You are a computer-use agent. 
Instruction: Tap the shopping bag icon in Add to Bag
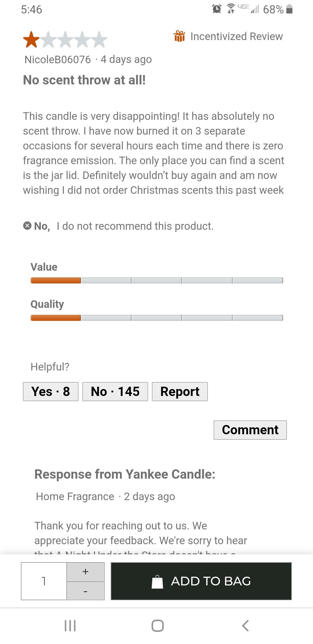[x=157, y=581]
